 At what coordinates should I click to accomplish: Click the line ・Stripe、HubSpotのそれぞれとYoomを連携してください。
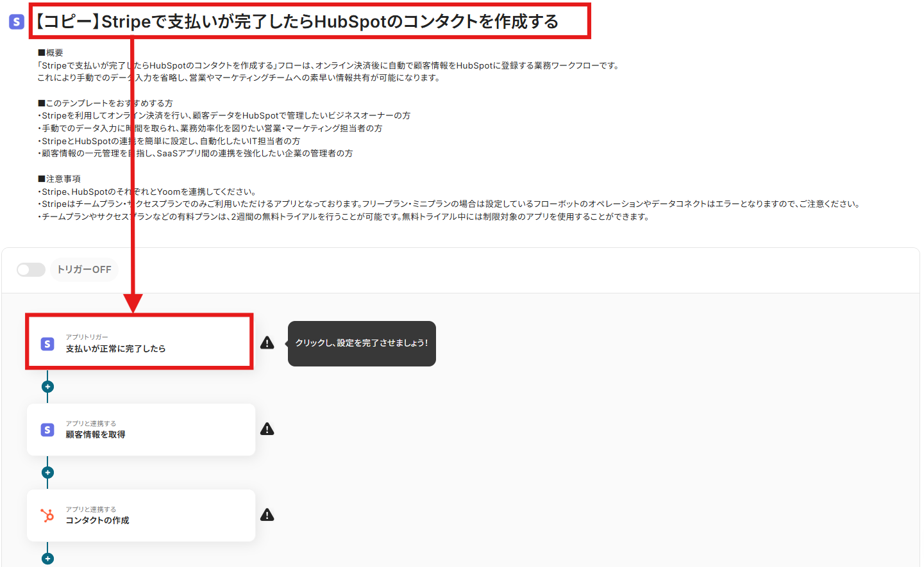[x=147, y=192]
